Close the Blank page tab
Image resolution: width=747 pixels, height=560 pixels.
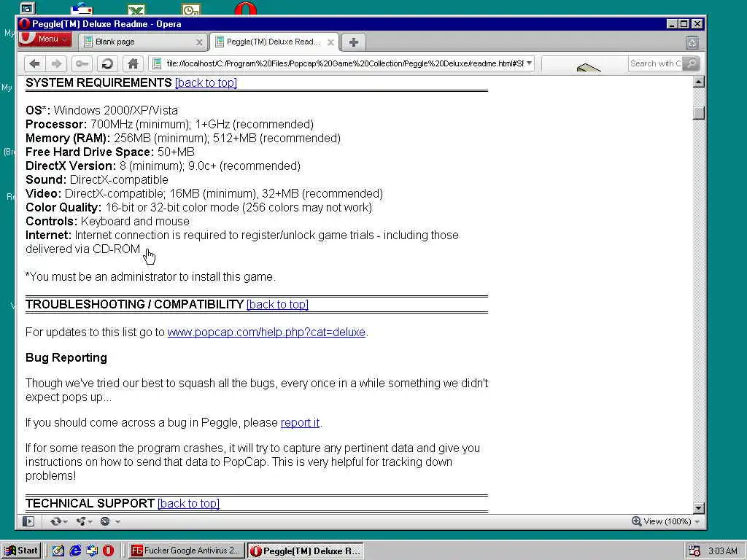(x=199, y=42)
